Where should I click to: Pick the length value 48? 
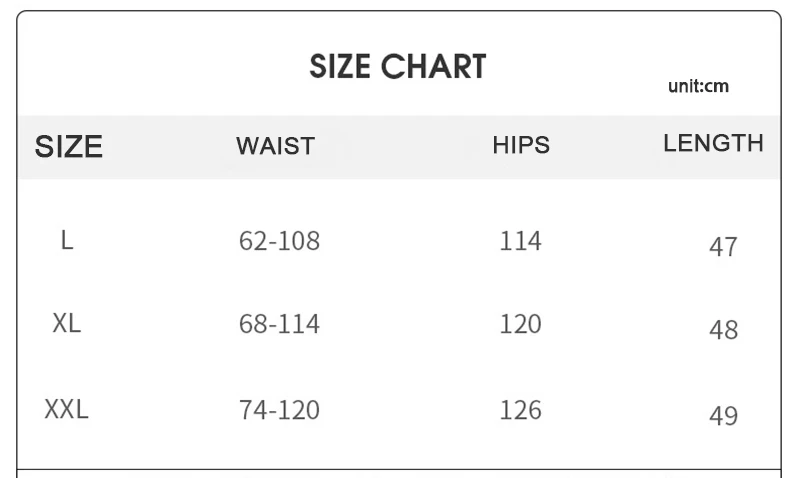tap(723, 330)
